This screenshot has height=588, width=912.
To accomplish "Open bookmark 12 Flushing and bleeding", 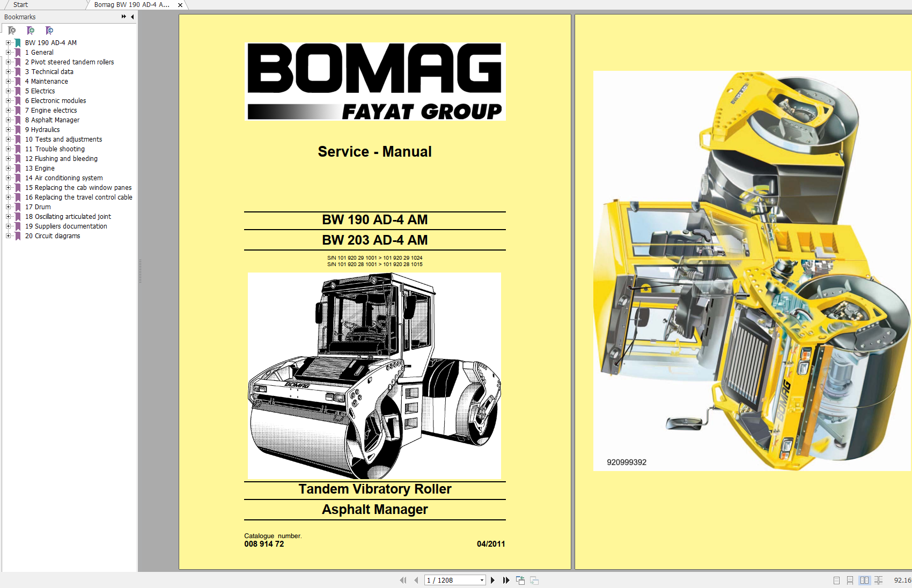I will 61,159.
